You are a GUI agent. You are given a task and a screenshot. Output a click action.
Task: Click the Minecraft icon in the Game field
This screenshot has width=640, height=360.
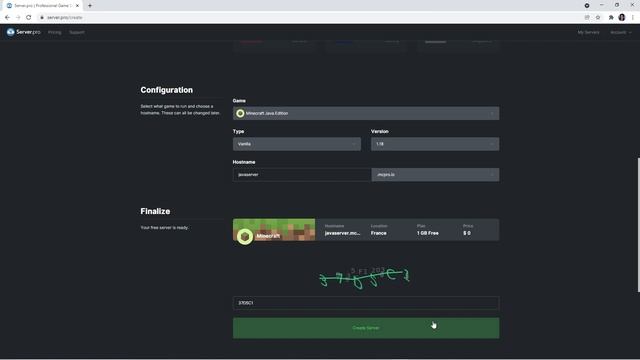[240, 113]
